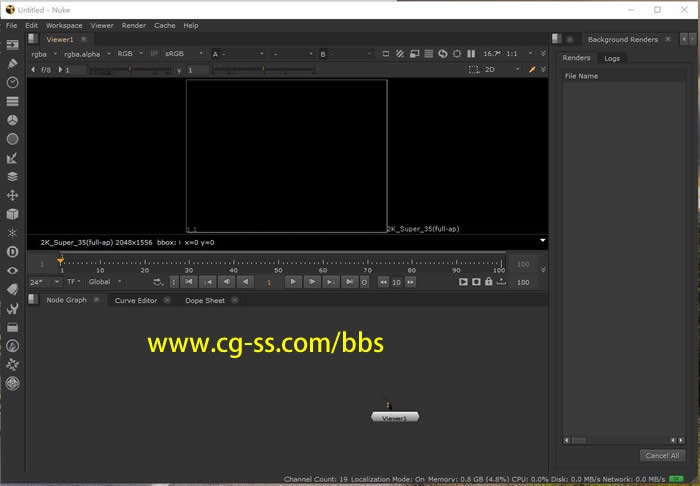Open the Views nodes eye icon

tap(13, 270)
